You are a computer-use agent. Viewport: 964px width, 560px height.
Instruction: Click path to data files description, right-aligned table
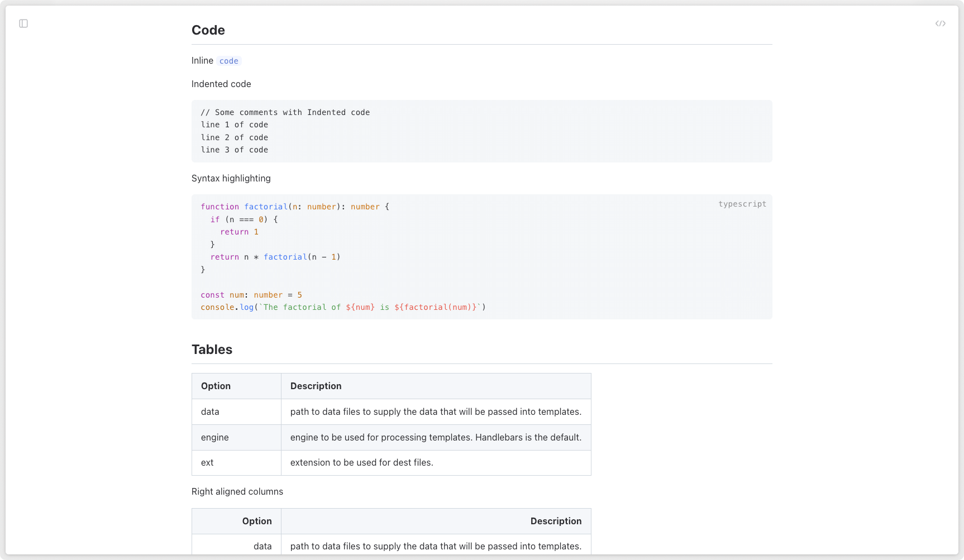436,544
